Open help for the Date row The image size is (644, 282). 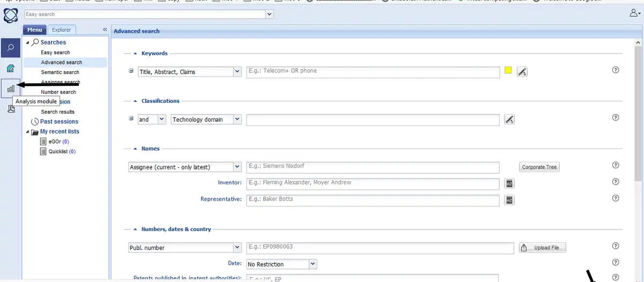tap(616, 263)
